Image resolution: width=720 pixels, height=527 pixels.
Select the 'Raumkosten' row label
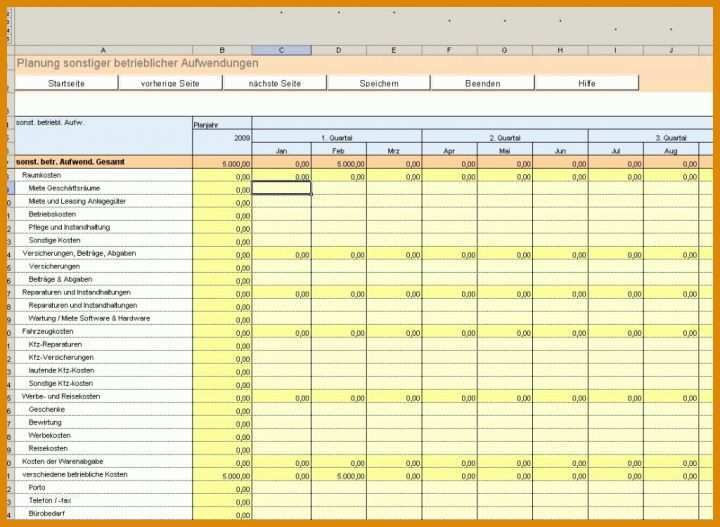coord(41,175)
